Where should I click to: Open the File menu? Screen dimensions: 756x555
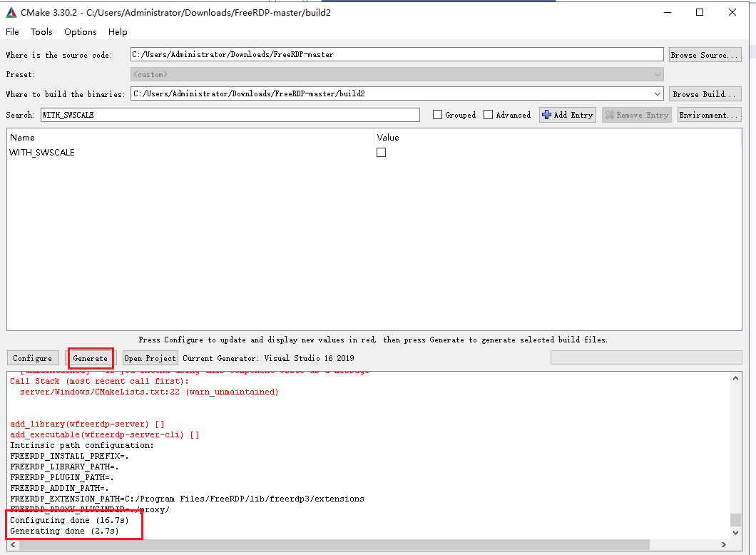point(13,32)
